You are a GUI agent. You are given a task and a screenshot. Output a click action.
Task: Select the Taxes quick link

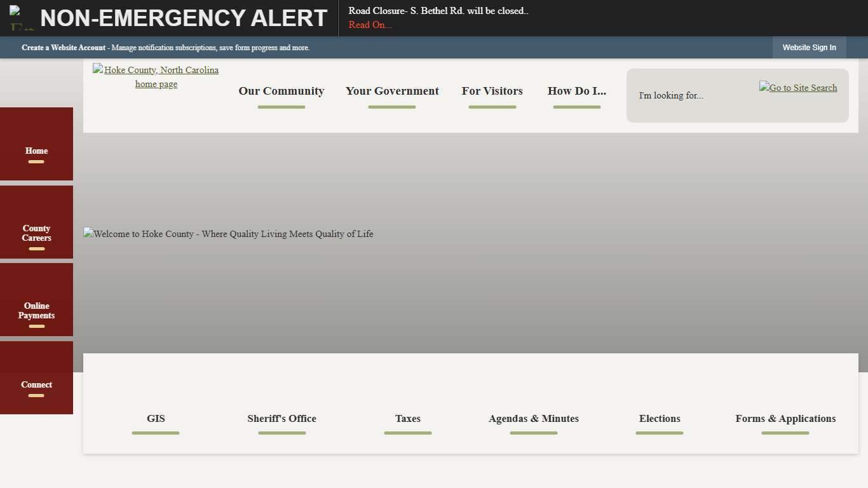click(x=407, y=419)
